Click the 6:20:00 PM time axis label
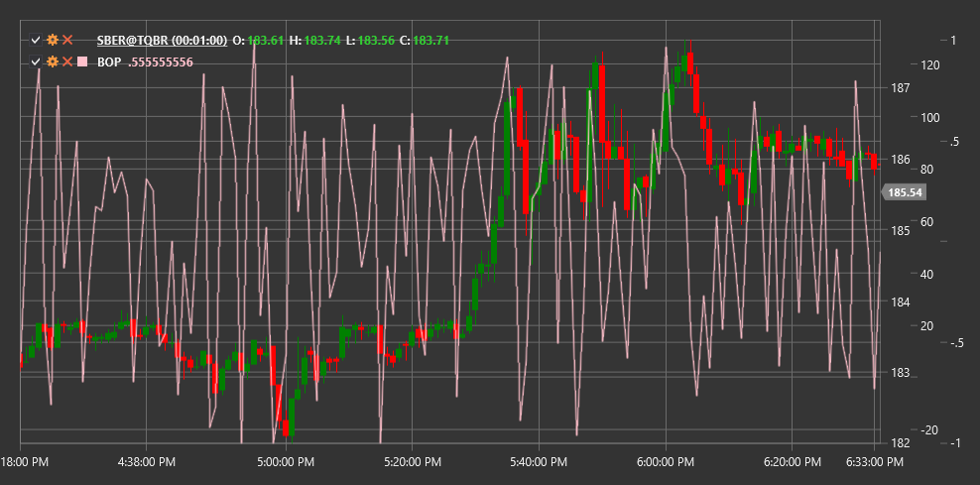Image resolution: width=980 pixels, height=485 pixels. pos(792,462)
